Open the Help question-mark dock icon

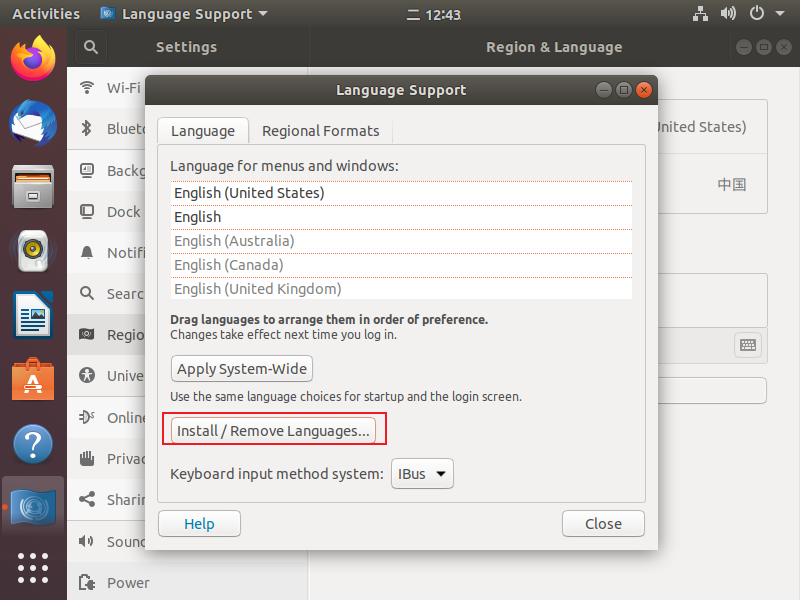click(x=33, y=444)
